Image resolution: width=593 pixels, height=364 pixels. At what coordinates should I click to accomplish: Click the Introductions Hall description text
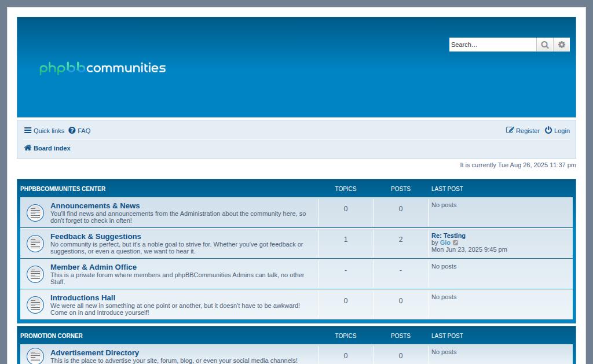click(x=175, y=309)
